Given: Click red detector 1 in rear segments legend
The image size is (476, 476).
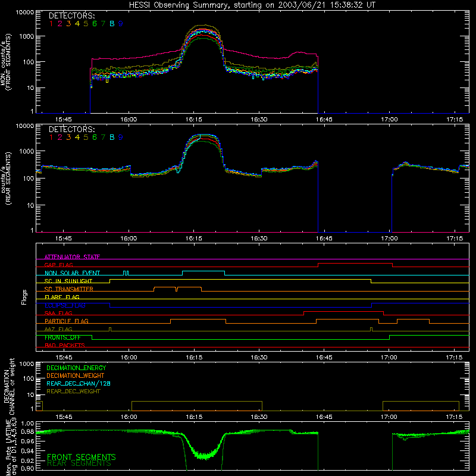Looking at the screenshot, I should click(x=51, y=137).
